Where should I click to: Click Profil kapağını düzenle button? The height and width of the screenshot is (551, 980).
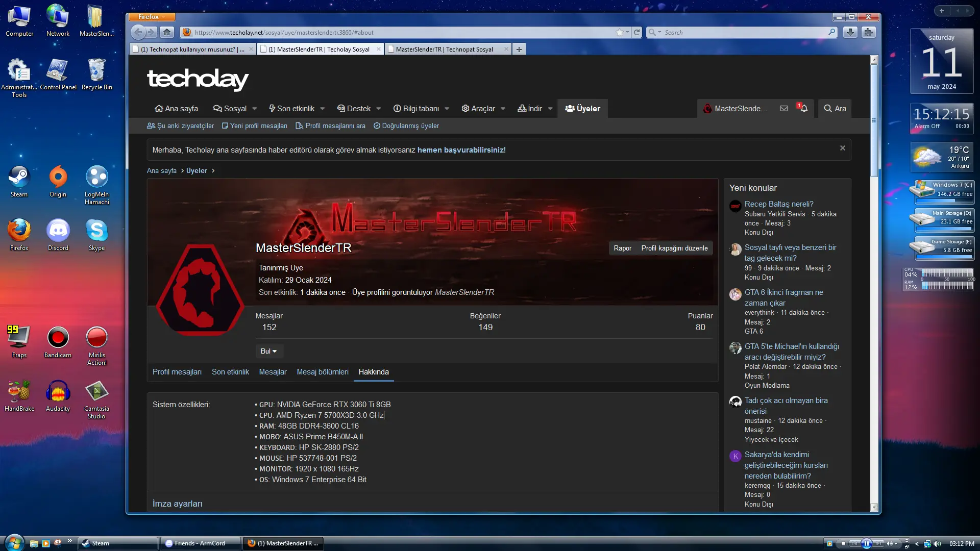674,248
